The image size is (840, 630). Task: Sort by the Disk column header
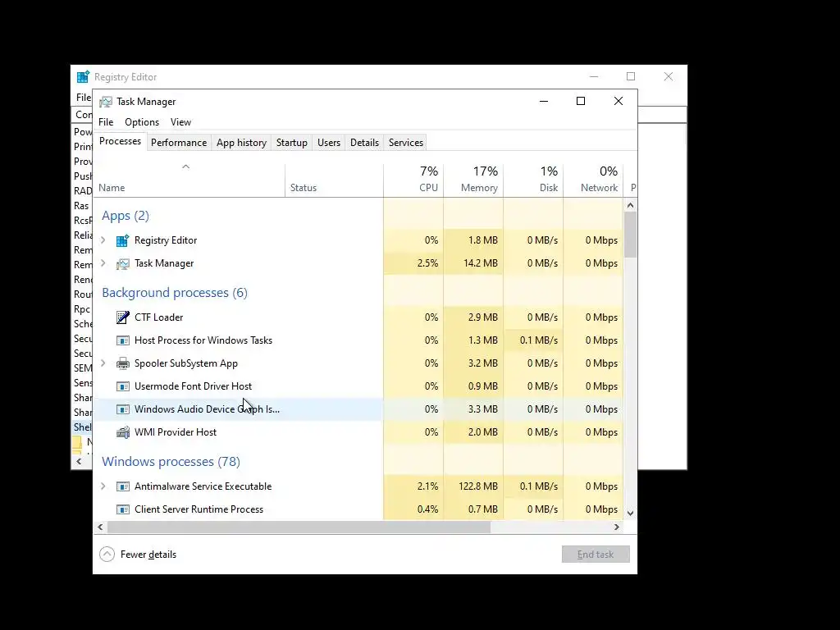pos(533,180)
